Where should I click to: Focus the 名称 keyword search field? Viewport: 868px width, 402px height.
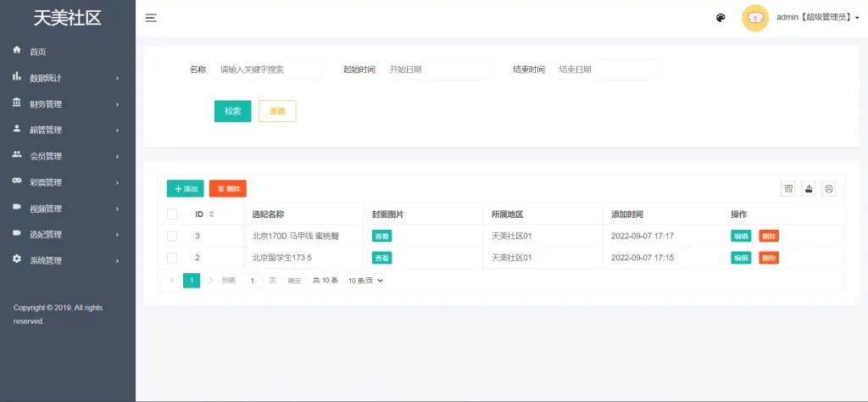tap(269, 70)
